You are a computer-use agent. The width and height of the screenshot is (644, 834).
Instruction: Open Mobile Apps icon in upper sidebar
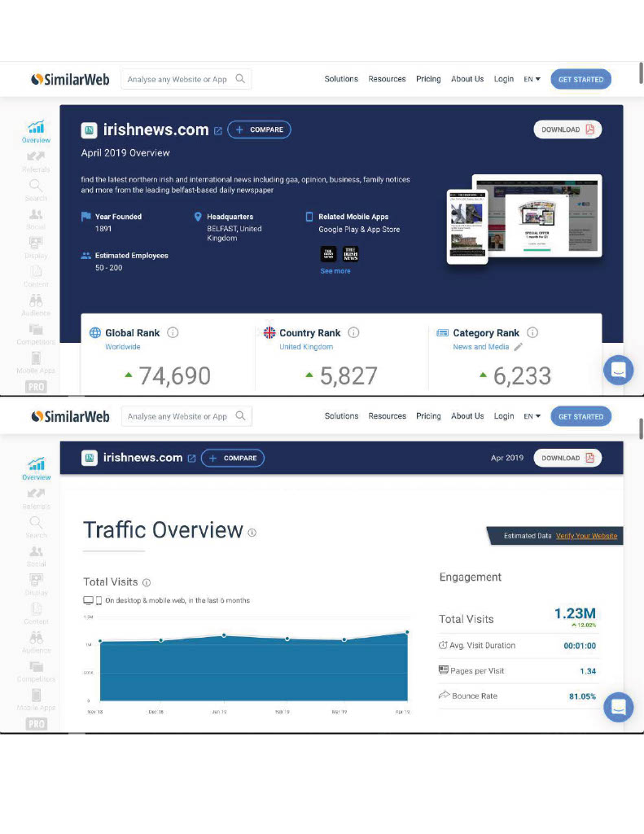[36, 358]
